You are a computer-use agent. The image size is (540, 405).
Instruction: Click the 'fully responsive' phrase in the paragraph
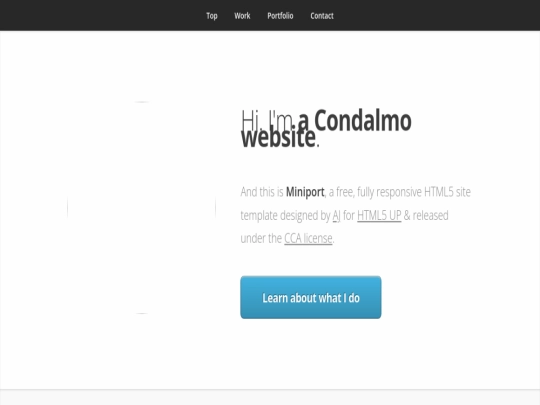(389, 192)
